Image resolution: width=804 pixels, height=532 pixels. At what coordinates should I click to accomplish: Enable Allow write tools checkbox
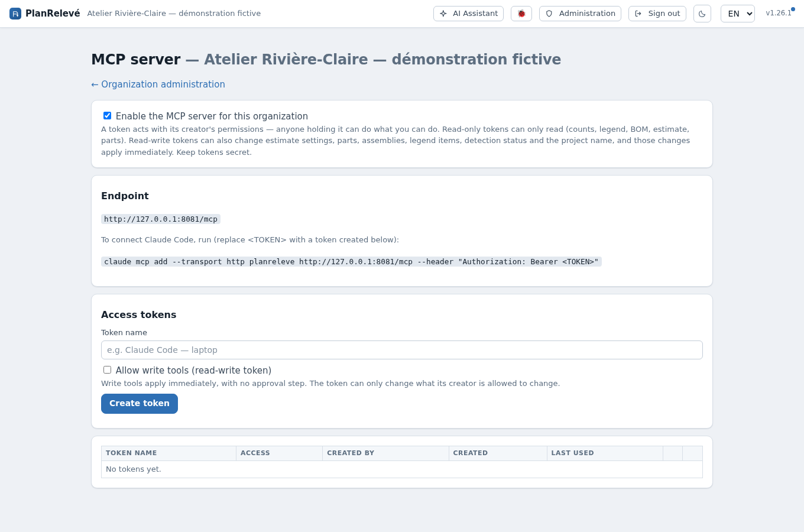pyautogui.click(x=107, y=370)
